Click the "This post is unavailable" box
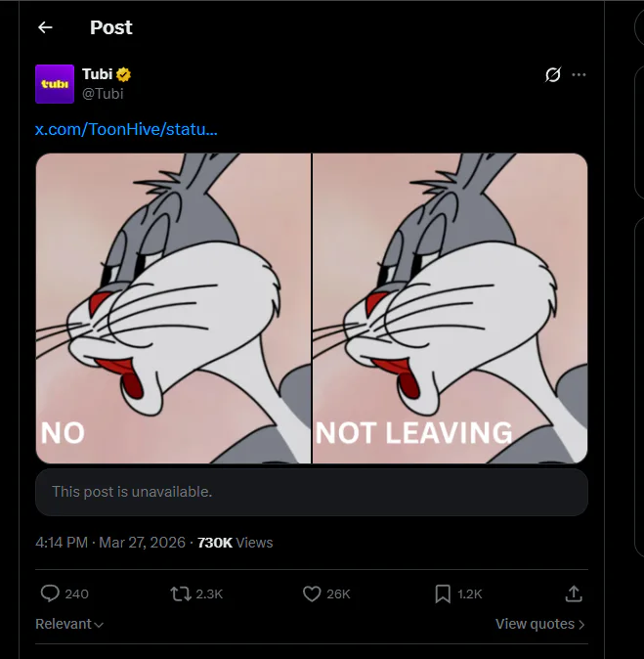The image size is (644, 659). [311, 492]
